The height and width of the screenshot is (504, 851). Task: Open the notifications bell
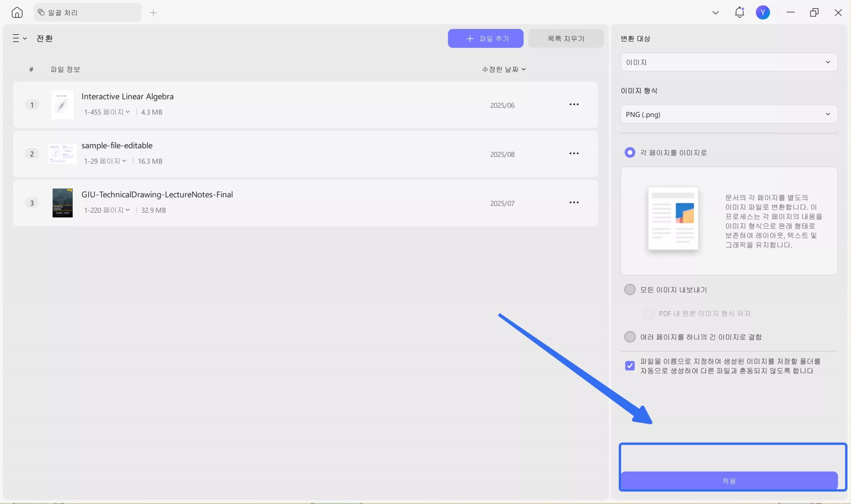[739, 13]
